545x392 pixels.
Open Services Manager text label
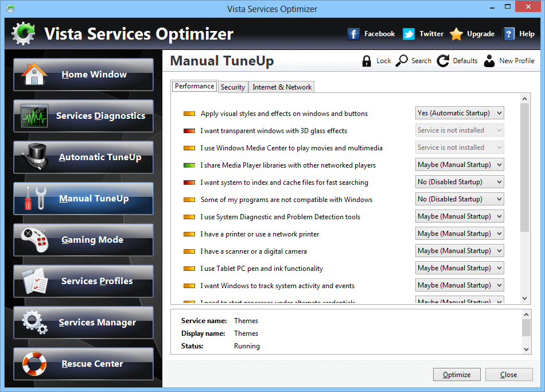click(98, 323)
